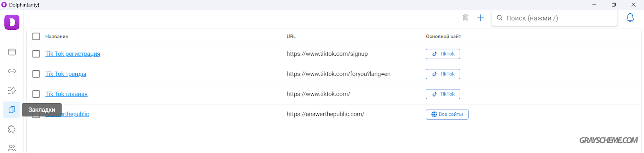
Task: Open the Dolphin Anty logo home
Action: [x=12, y=22]
